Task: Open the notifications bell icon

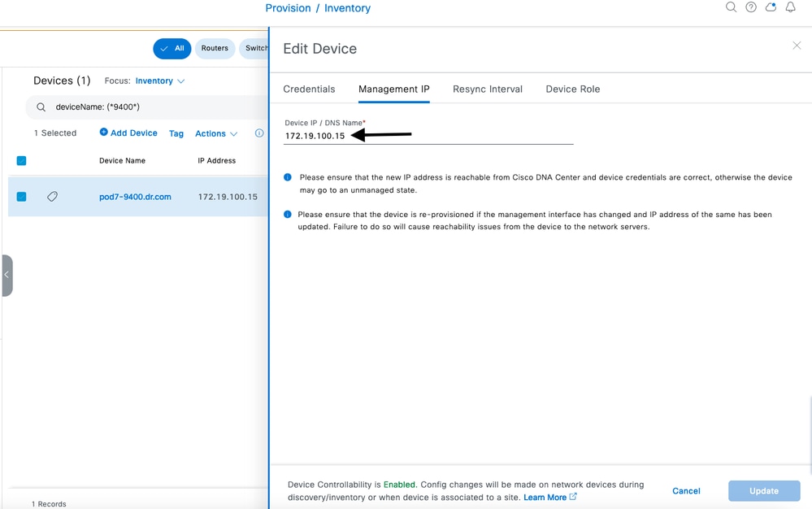Action: pos(790,7)
